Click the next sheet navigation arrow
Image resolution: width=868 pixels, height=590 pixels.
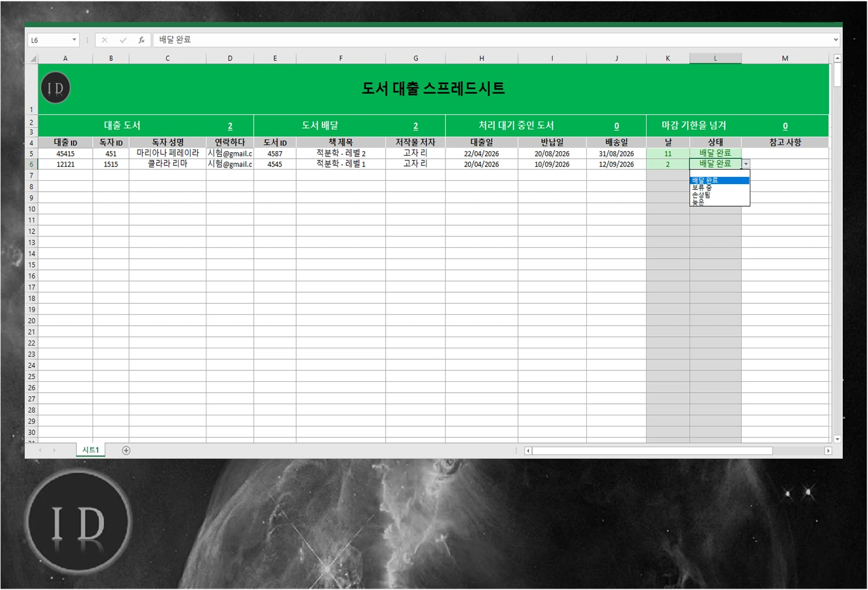pyautogui.click(x=54, y=450)
